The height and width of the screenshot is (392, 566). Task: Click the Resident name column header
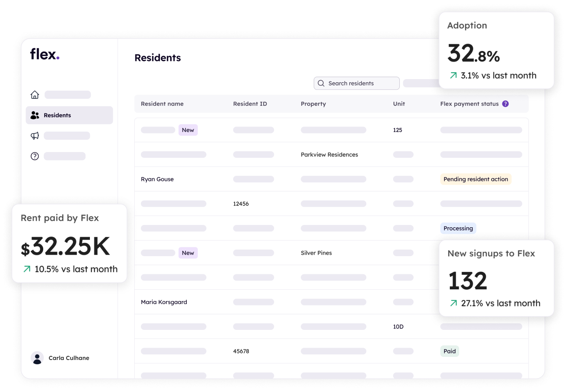[162, 103]
